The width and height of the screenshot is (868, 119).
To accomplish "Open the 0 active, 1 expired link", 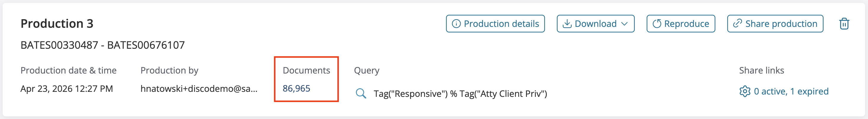I will 791,92.
